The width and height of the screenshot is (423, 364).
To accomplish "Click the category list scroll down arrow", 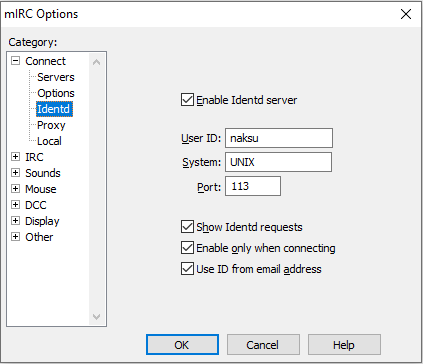I will [x=96, y=316].
